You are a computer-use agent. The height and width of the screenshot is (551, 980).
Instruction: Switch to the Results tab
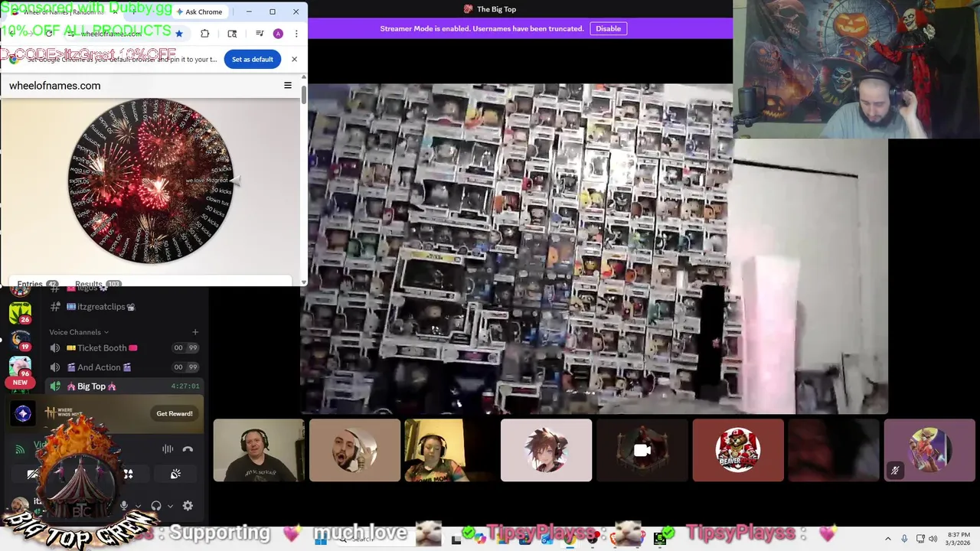pos(98,284)
